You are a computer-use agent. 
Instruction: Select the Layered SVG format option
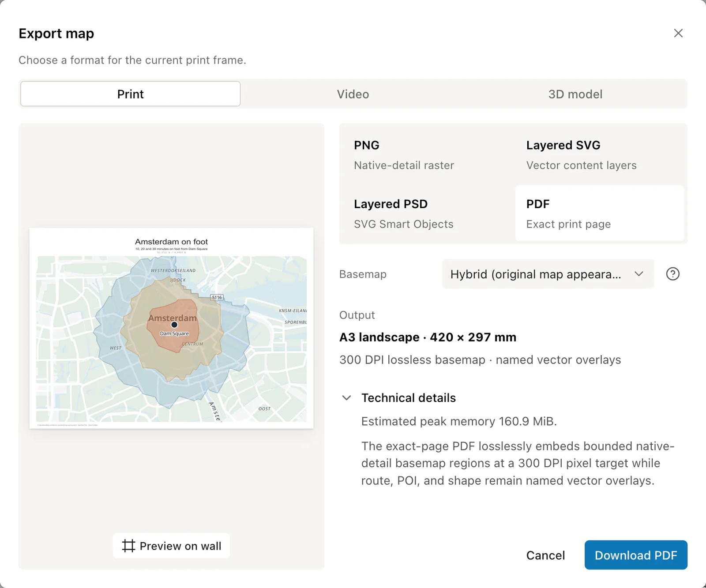click(600, 155)
